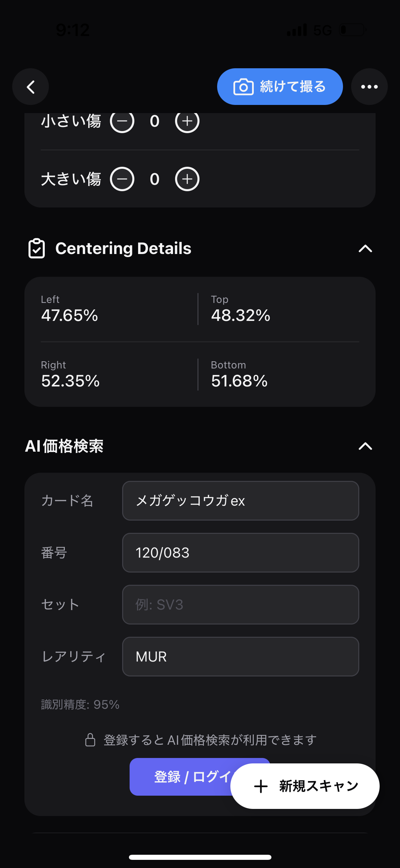Tap the battery indicator in status bar
The width and height of the screenshot is (400, 868).
(353, 30)
